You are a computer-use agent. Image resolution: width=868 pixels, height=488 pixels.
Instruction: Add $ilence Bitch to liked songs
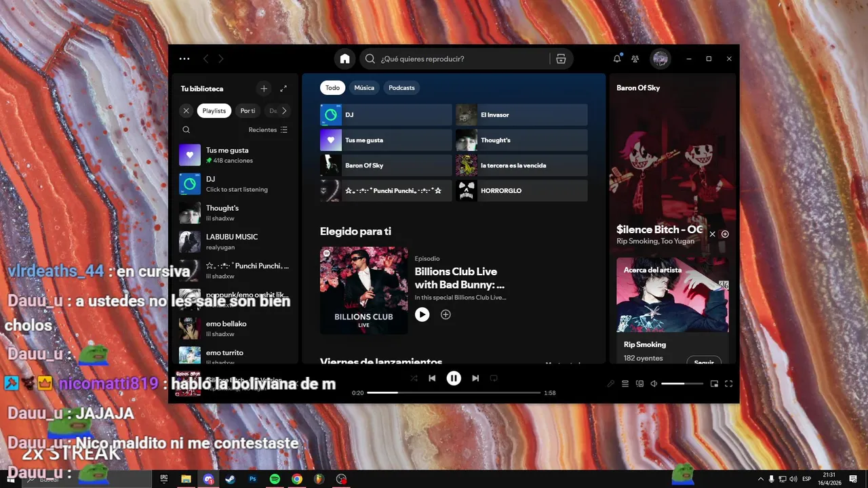point(725,234)
